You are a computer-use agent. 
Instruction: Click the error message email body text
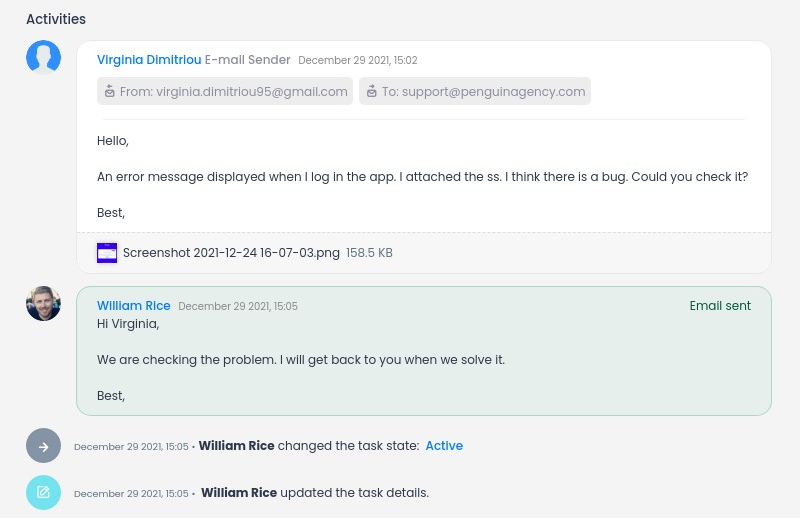(x=422, y=177)
